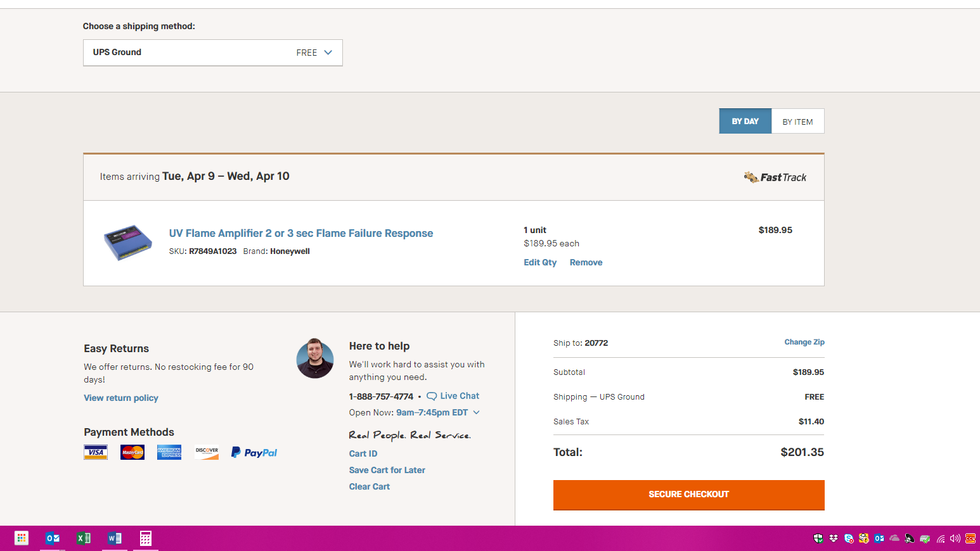The image size is (980, 551).
Task: Open Word from the taskbar
Action: pyautogui.click(x=115, y=538)
